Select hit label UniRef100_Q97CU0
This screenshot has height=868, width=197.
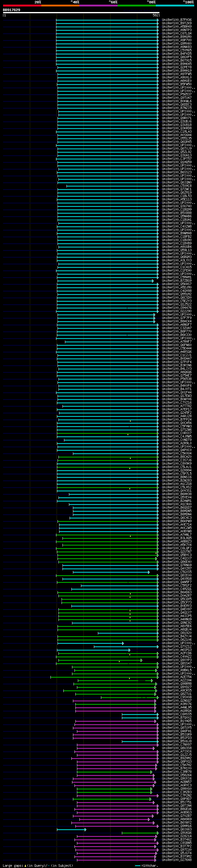click(177, 850)
